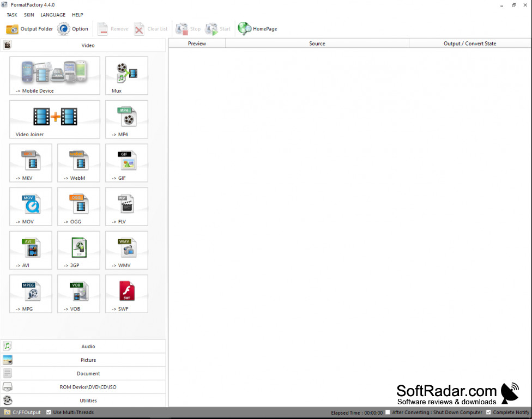The image size is (532, 419).
Task: Click the Elapsed Time readout
Action: [356, 412]
